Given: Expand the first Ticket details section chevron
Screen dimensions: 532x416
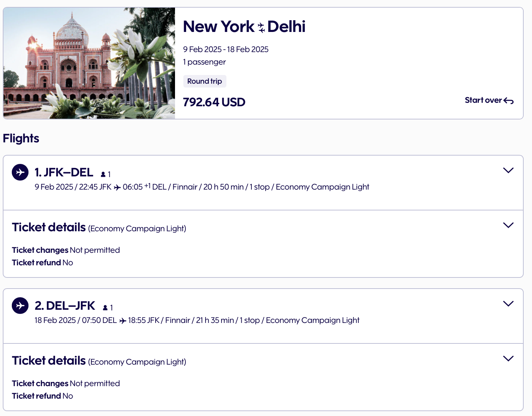Looking at the screenshot, I should click(508, 225).
